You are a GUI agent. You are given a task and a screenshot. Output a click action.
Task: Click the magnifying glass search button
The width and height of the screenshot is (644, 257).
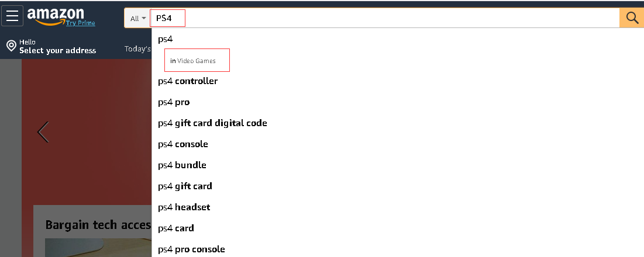pos(632,18)
